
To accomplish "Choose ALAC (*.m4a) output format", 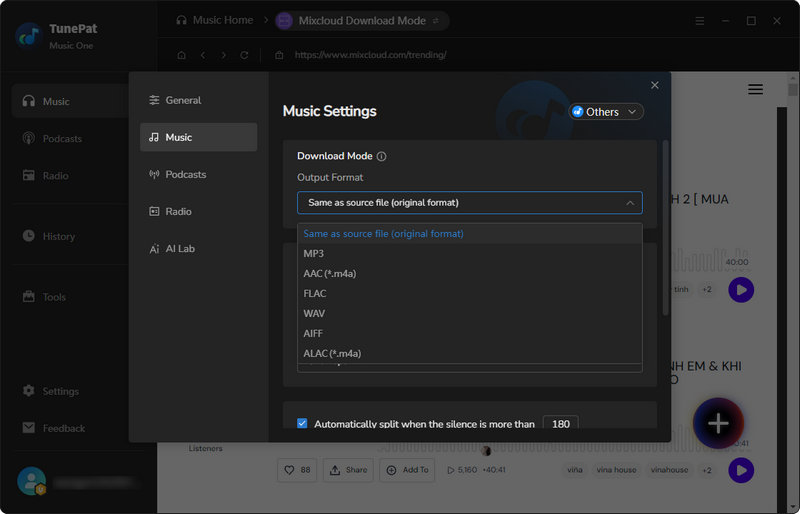I will (x=469, y=353).
